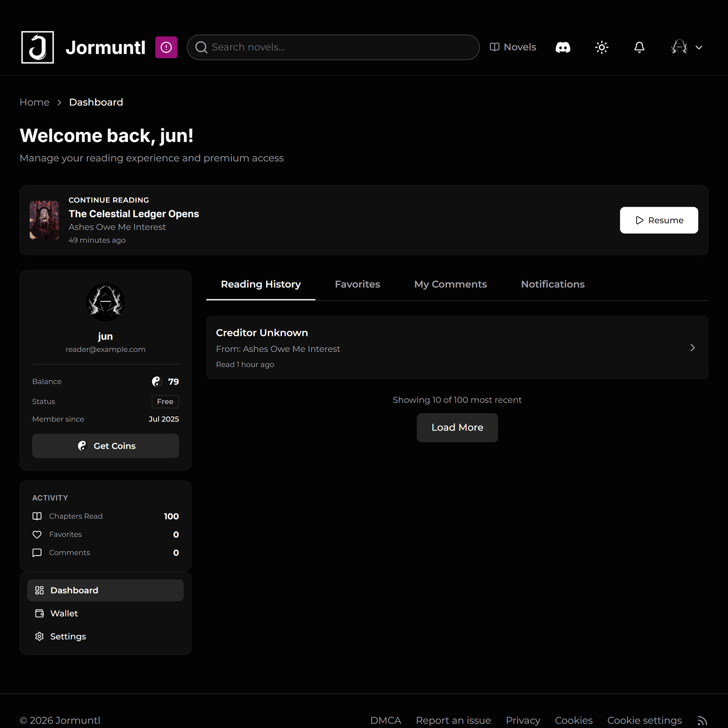This screenshot has height=728, width=728.
Task: Click Jul 2025 member since value
Action: pos(164,419)
